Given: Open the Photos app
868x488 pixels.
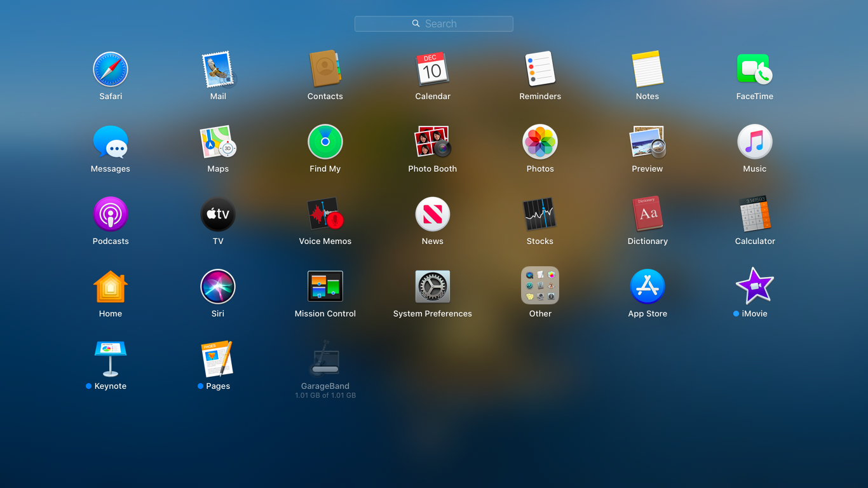Looking at the screenshot, I should pos(540,142).
